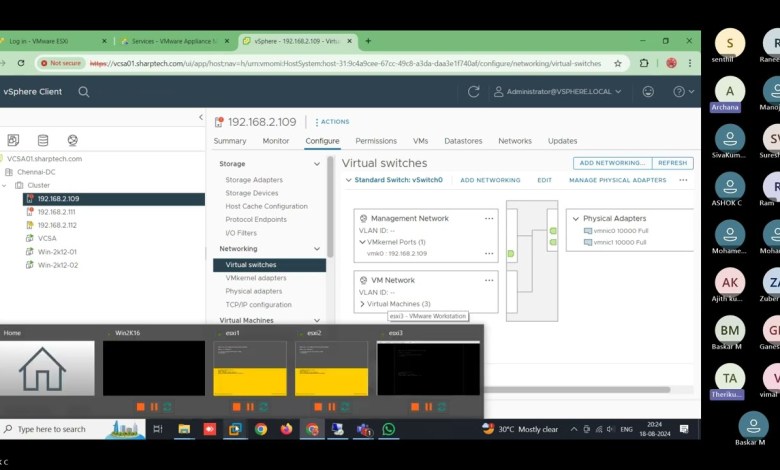Screen dimensions: 780x470
Task: Open the help question mark menu
Action: point(683,92)
